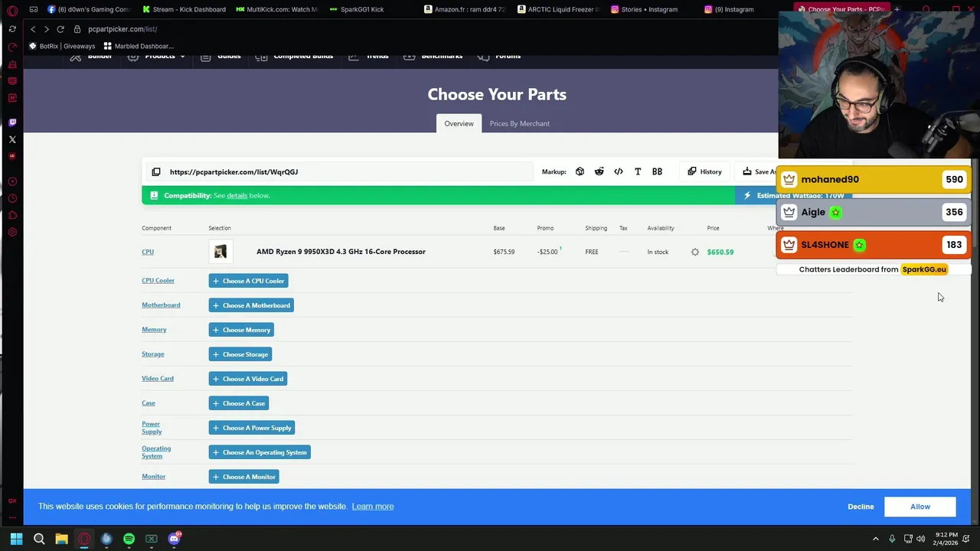Open the GX Corner icon at sidebar bottom
The height and width of the screenshot is (551, 980).
click(12, 500)
